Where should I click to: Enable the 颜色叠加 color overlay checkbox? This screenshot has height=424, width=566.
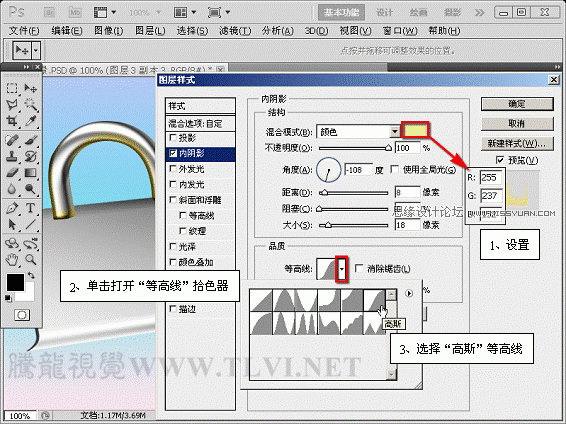point(173,262)
